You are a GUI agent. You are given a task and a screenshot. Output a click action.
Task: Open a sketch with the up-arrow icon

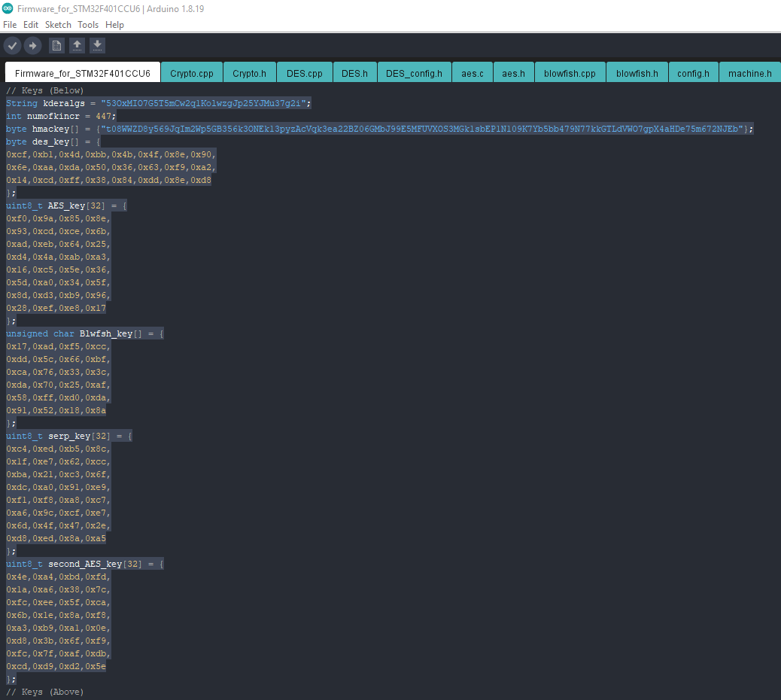(x=77, y=46)
